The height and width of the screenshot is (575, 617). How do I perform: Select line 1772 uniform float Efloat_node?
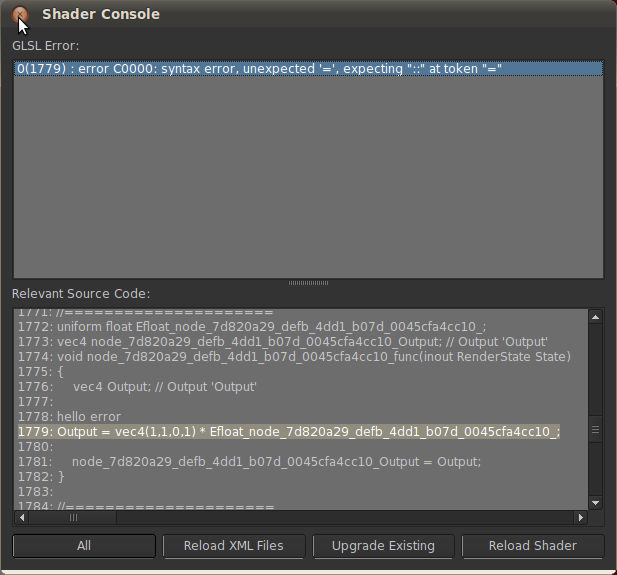coord(252,327)
